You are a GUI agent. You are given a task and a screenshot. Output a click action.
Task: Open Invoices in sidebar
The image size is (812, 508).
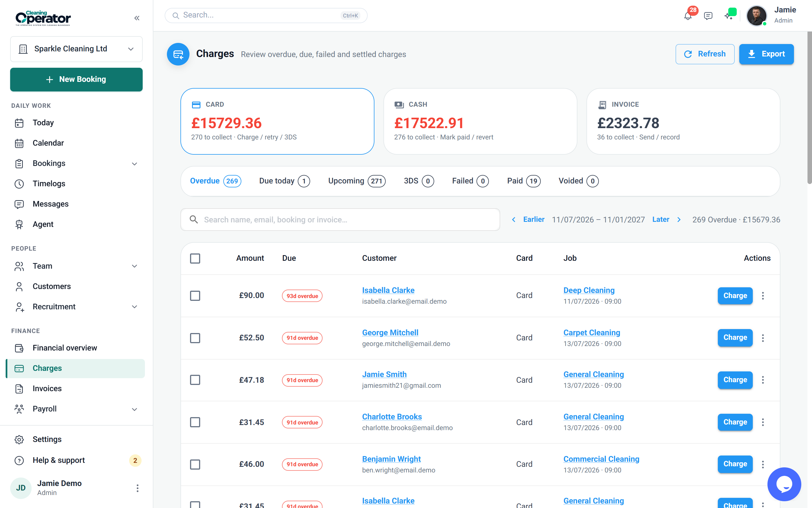(x=76, y=389)
